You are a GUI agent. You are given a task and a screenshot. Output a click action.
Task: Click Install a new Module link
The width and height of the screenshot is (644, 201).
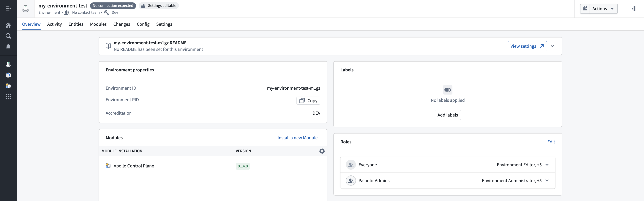click(298, 138)
